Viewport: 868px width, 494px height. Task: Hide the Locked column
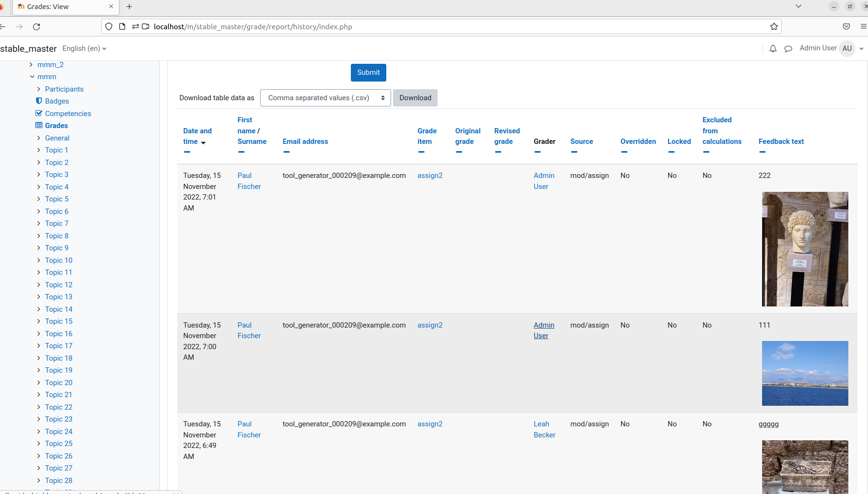click(671, 152)
